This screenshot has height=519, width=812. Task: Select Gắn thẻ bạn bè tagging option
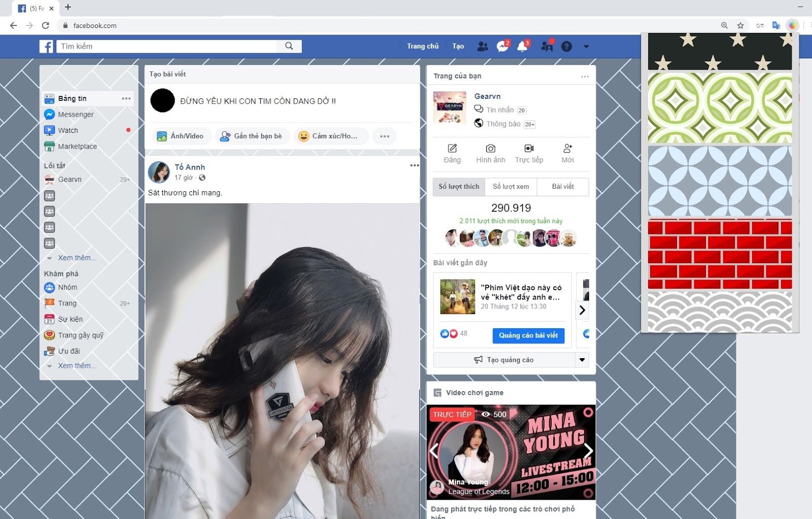tap(252, 136)
